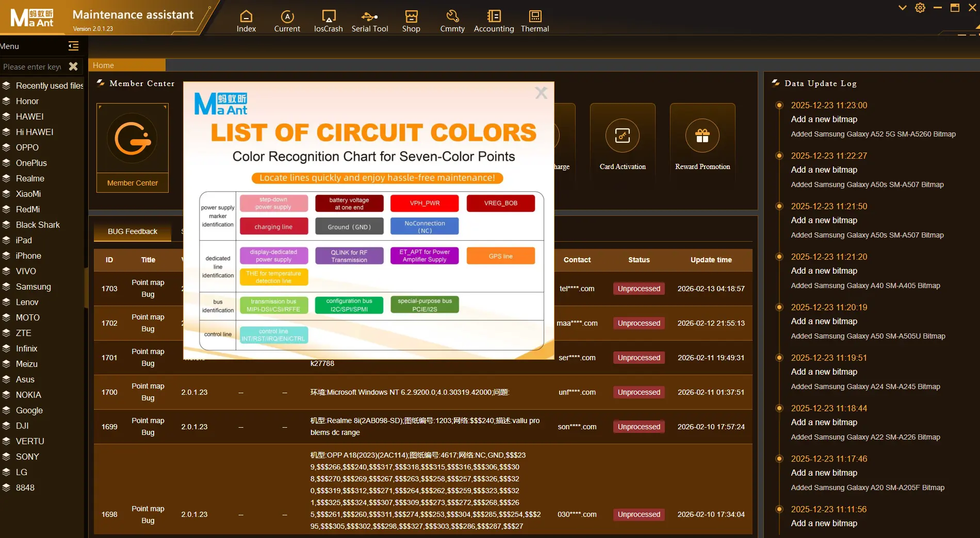Click the orange GPS line swatch
The width and height of the screenshot is (980, 538).
(500, 256)
